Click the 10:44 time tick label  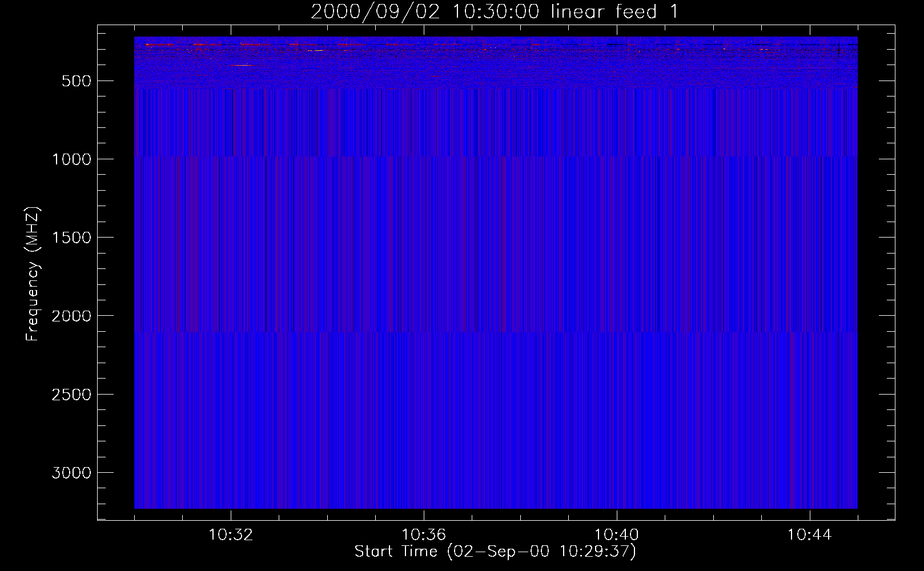click(x=810, y=535)
